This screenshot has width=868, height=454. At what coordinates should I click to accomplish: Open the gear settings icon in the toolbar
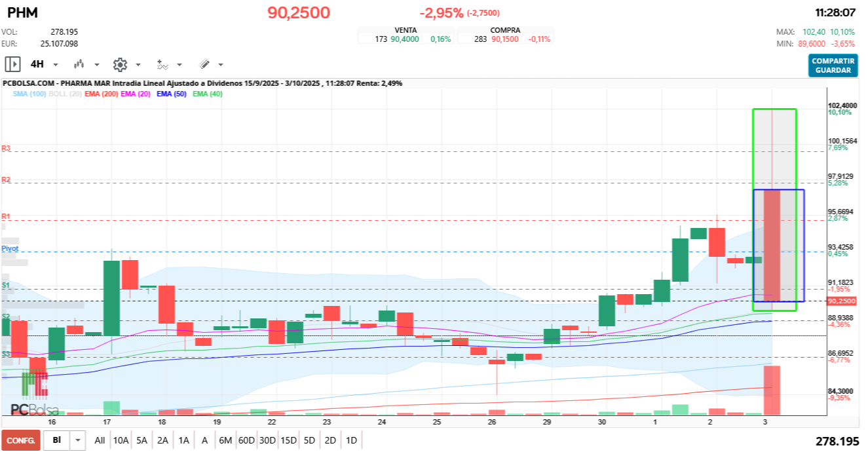(119, 64)
